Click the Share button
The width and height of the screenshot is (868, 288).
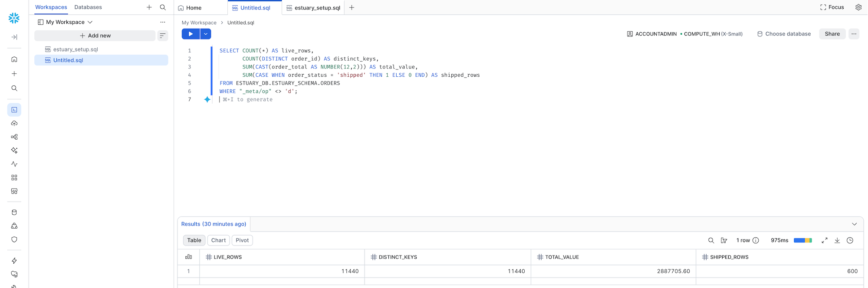click(832, 34)
